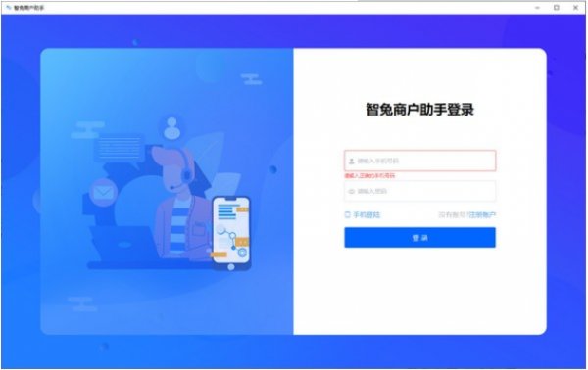Focus the password input field
The width and height of the screenshot is (588, 370).
(420, 192)
